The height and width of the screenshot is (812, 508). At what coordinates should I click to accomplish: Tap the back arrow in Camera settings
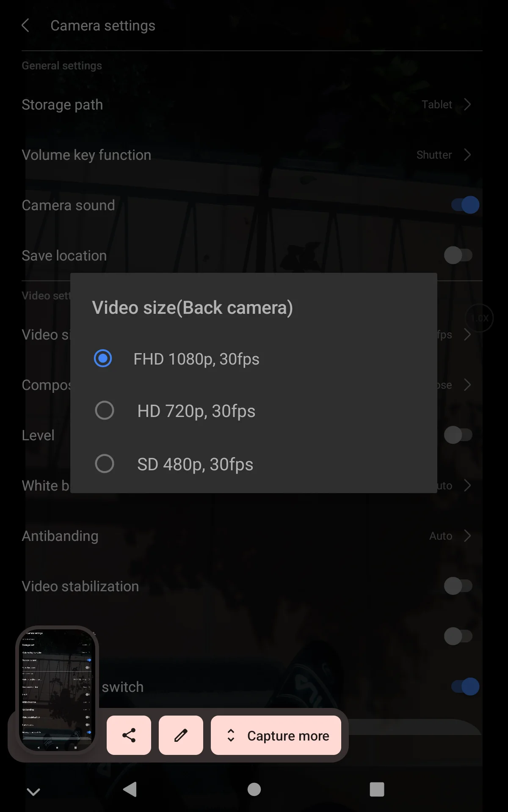[x=25, y=25]
